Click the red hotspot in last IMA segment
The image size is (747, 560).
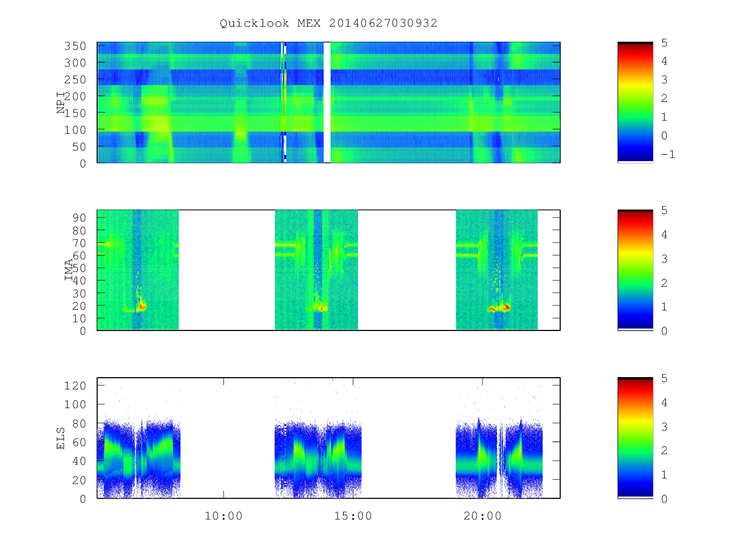click(499, 308)
